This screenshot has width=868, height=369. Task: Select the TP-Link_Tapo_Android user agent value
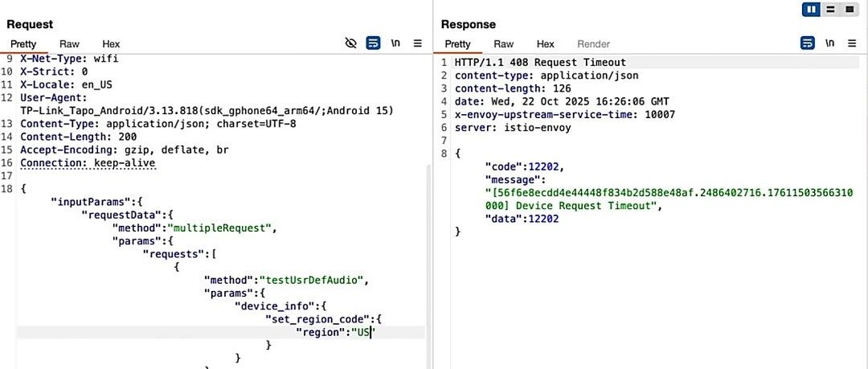tap(207, 111)
